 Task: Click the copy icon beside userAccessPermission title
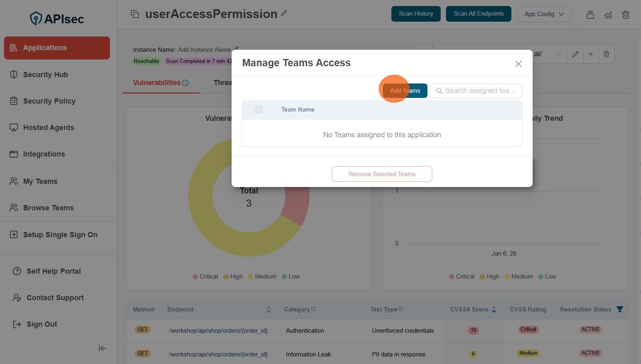[135, 14]
